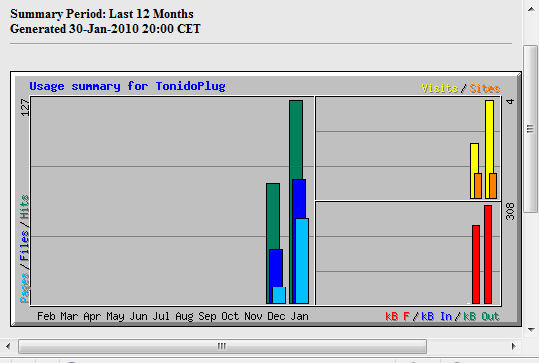Screen dimensions: 539x363
Task: Click the 'Jan' month label
Action: click(x=299, y=316)
